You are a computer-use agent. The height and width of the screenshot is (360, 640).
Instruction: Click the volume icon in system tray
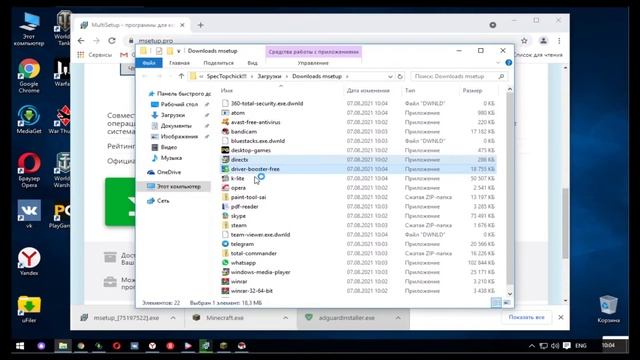(x=555, y=346)
